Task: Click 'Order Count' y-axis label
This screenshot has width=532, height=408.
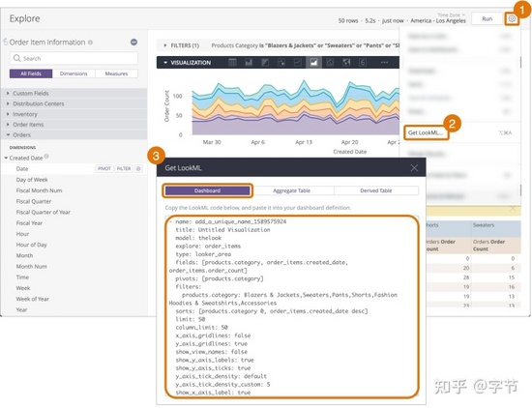Action: click(x=166, y=105)
